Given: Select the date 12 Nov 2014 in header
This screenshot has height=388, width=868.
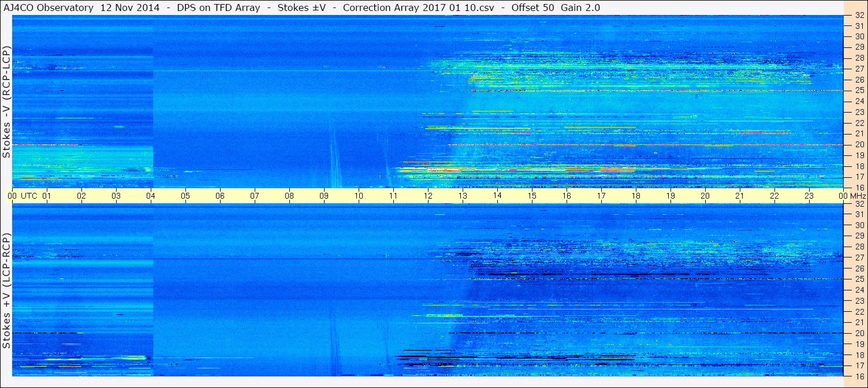Looking at the screenshot, I should pyautogui.click(x=131, y=8).
